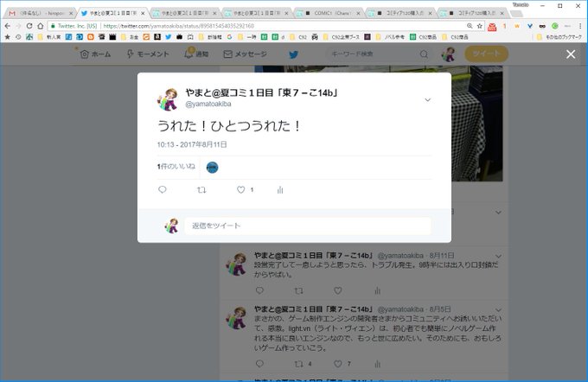Like the light.vn tweet with 7 likes
This screenshot has width=588, height=382.
[338, 364]
